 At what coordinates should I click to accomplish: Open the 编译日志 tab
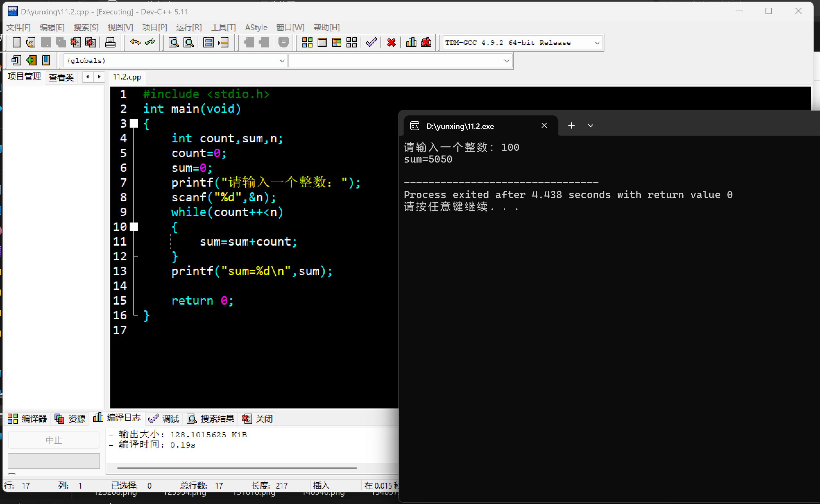click(x=117, y=418)
